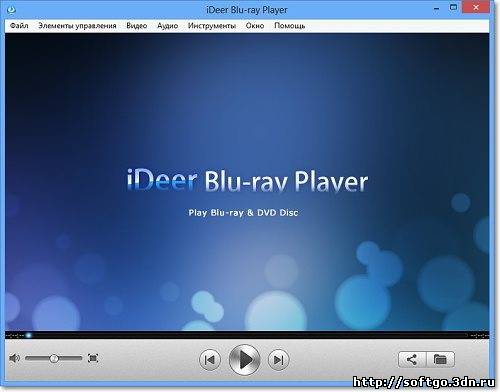Open the Видео menu
The height and width of the screenshot is (392, 500).
coord(137,26)
